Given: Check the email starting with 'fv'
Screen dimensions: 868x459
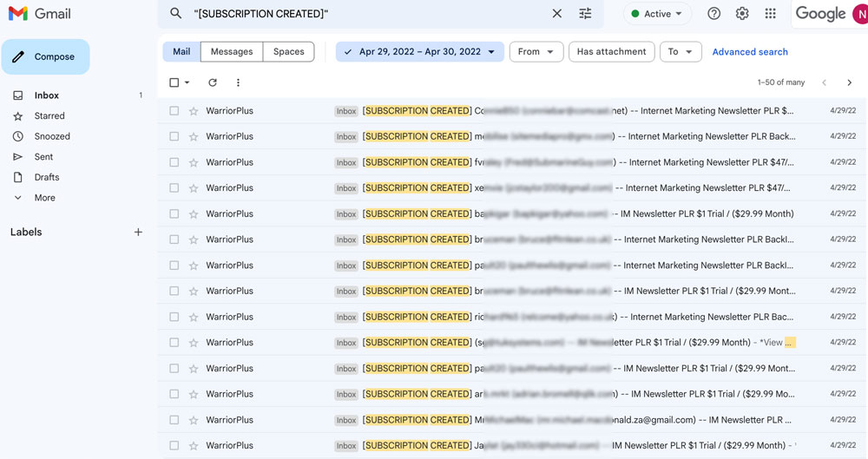Looking at the screenshot, I should coord(174,162).
